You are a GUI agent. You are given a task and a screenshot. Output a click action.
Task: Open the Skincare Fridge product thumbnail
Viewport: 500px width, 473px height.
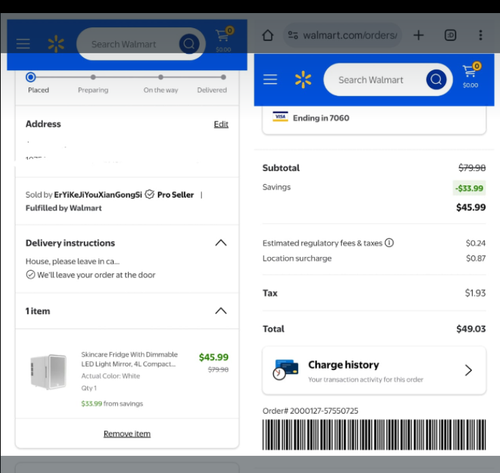pos(49,372)
